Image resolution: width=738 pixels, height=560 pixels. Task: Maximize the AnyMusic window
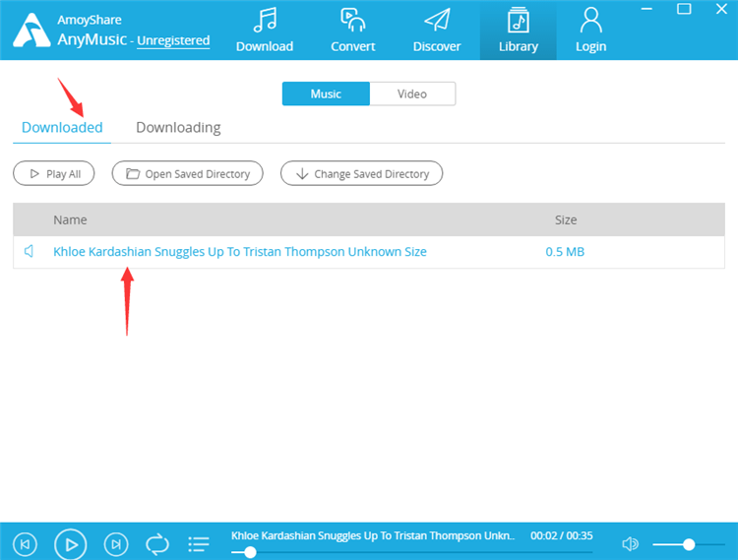click(x=684, y=9)
